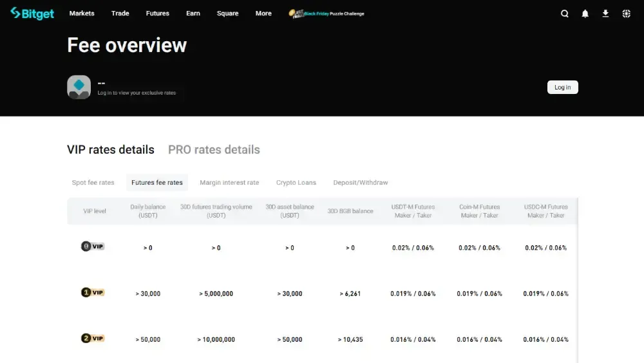Expand the More menu
Image resolution: width=644 pixels, height=363 pixels.
click(263, 14)
